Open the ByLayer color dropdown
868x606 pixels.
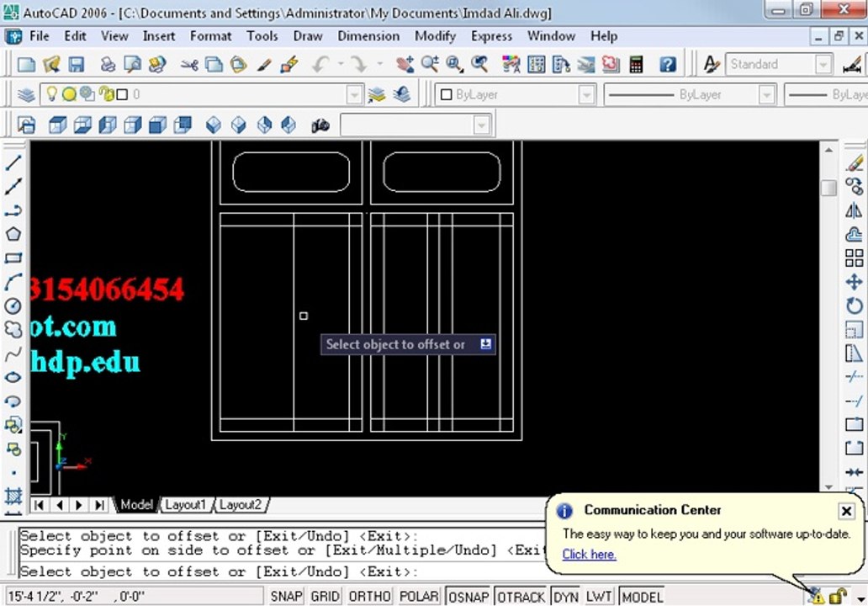(586, 95)
